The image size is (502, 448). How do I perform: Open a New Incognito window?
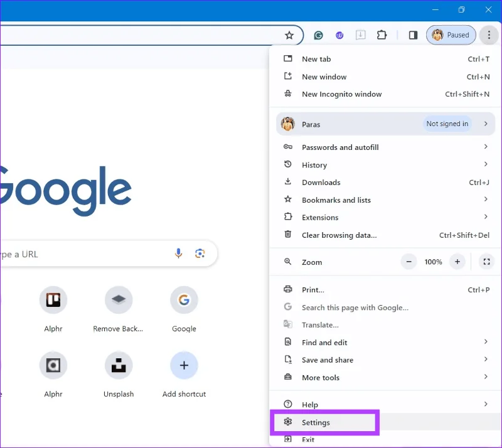click(385, 94)
